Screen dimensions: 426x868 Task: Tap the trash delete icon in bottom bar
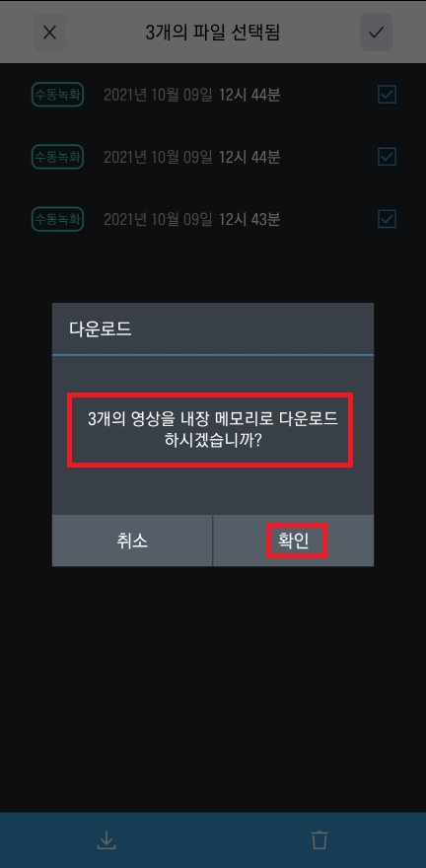[319, 840]
